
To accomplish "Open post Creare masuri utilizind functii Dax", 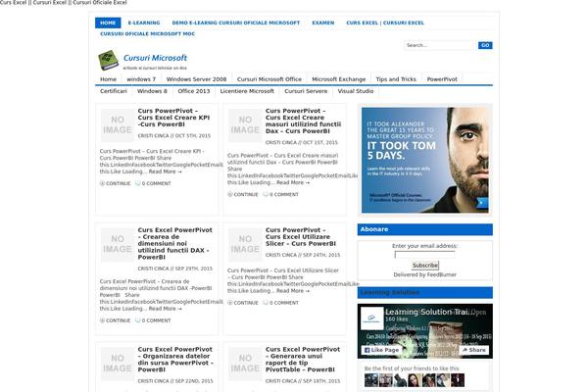I will (303, 121).
